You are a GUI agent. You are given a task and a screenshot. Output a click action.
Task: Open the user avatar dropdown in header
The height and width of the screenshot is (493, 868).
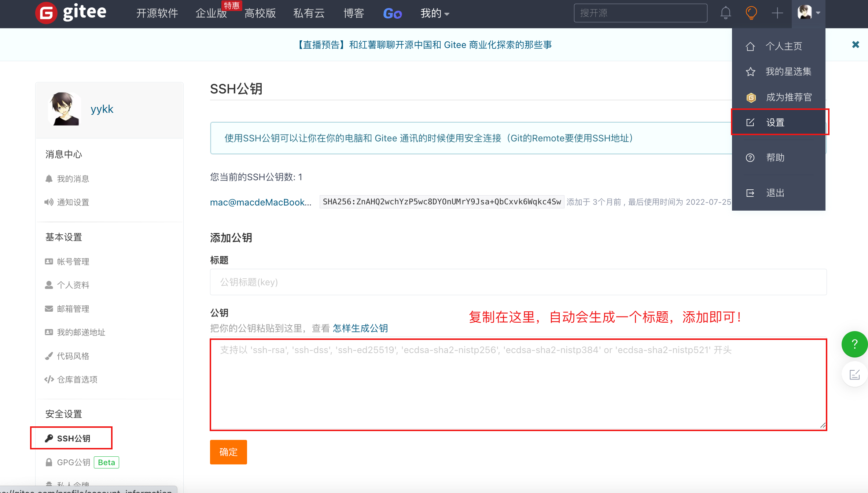click(809, 13)
